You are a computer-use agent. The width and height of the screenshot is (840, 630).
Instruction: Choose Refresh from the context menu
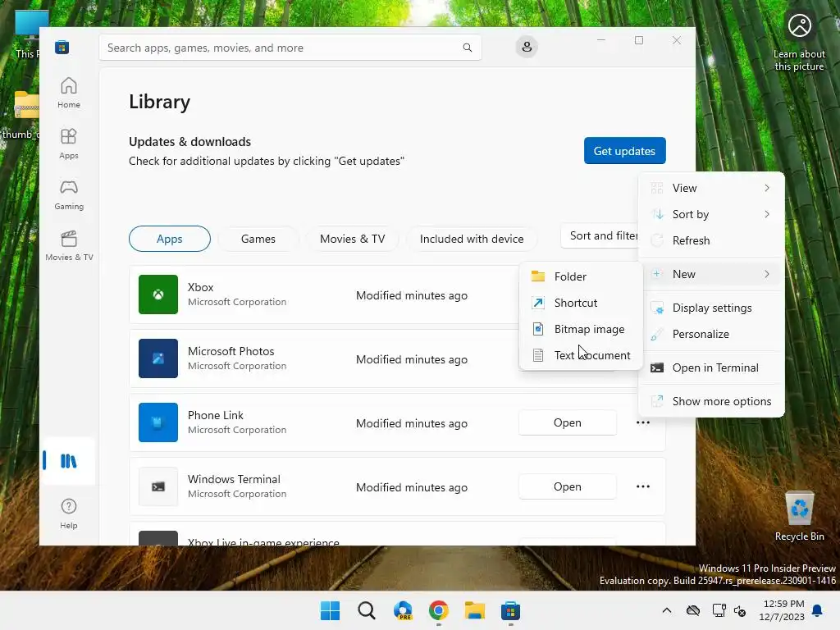point(711,240)
